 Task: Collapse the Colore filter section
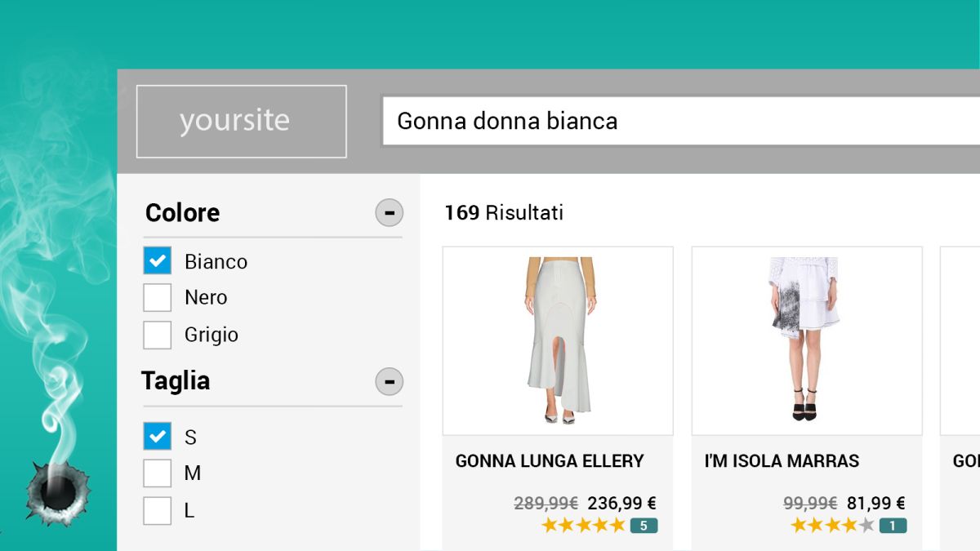click(389, 213)
